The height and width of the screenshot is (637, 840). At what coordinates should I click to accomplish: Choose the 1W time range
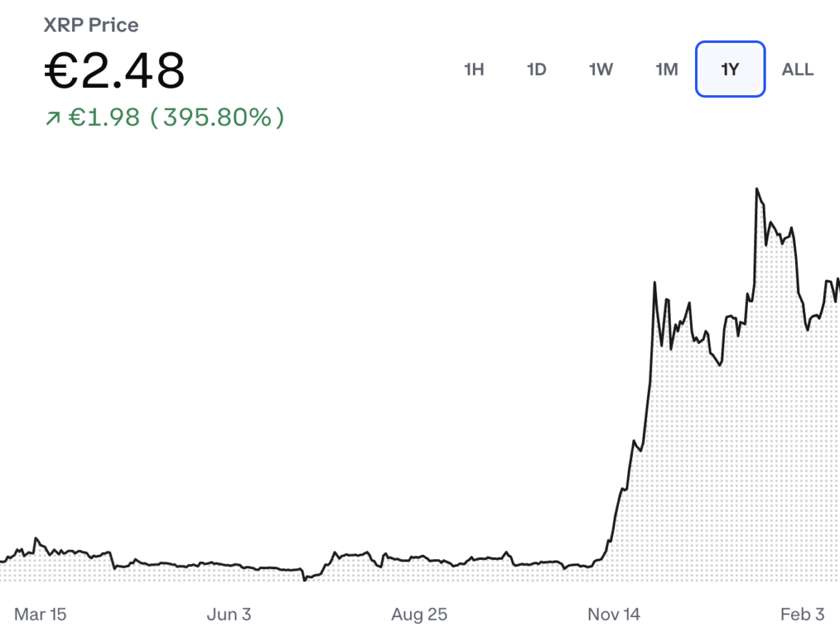(601, 69)
